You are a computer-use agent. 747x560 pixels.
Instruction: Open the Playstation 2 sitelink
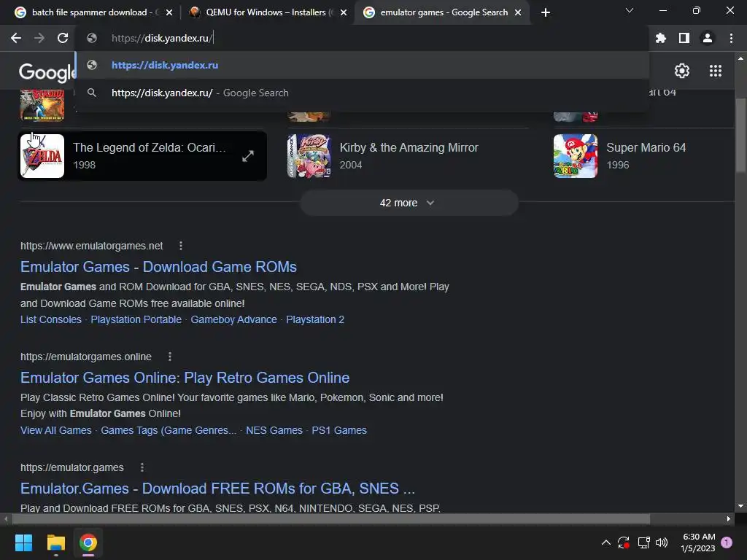315,319
